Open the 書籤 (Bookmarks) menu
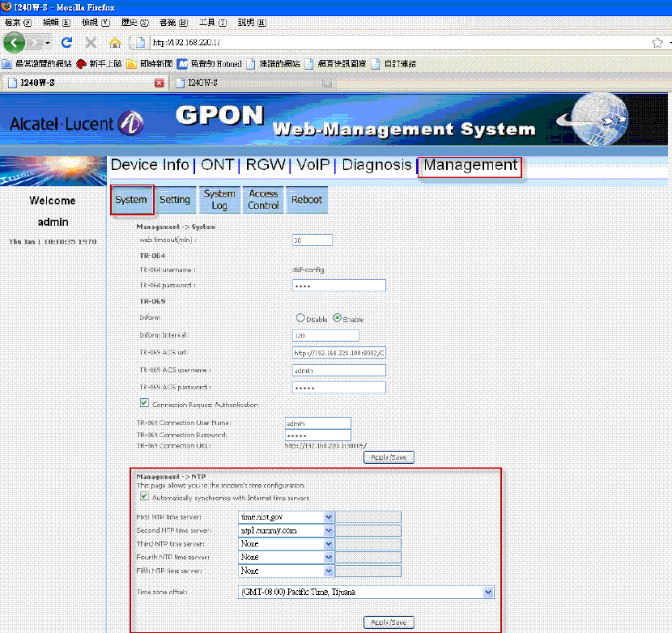Image resolution: width=672 pixels, height=633 pixels. click(x=173, y=23)
